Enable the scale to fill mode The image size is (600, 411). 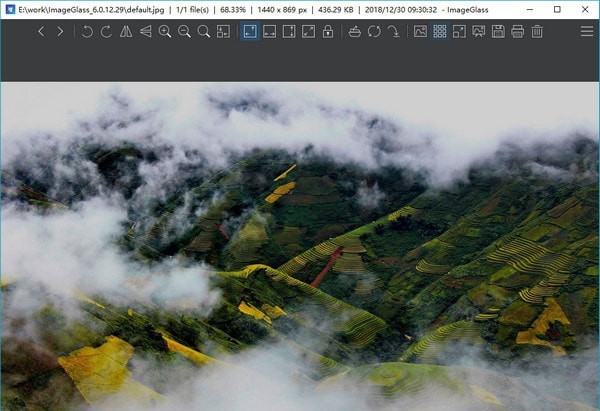pyautogui.click(x=308, y=32)
